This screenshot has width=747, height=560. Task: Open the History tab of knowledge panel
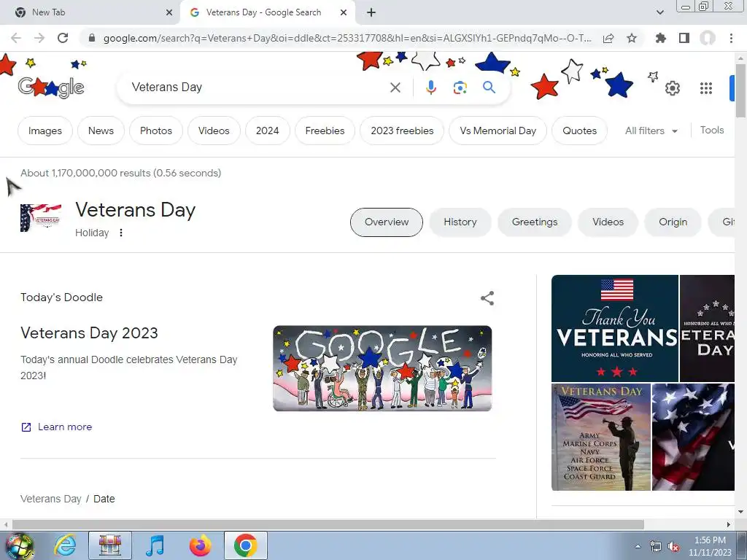click(460, 222)
